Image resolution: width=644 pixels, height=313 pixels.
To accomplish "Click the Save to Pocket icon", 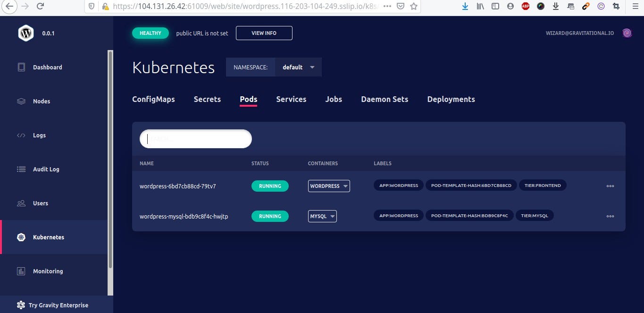I will 400,6.
